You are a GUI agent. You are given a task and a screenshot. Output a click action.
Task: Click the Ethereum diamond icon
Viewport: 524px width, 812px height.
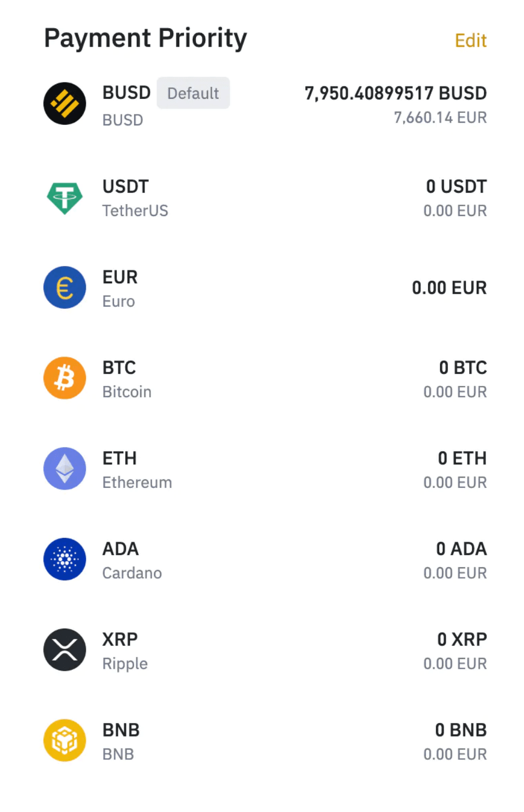point(65,469)
